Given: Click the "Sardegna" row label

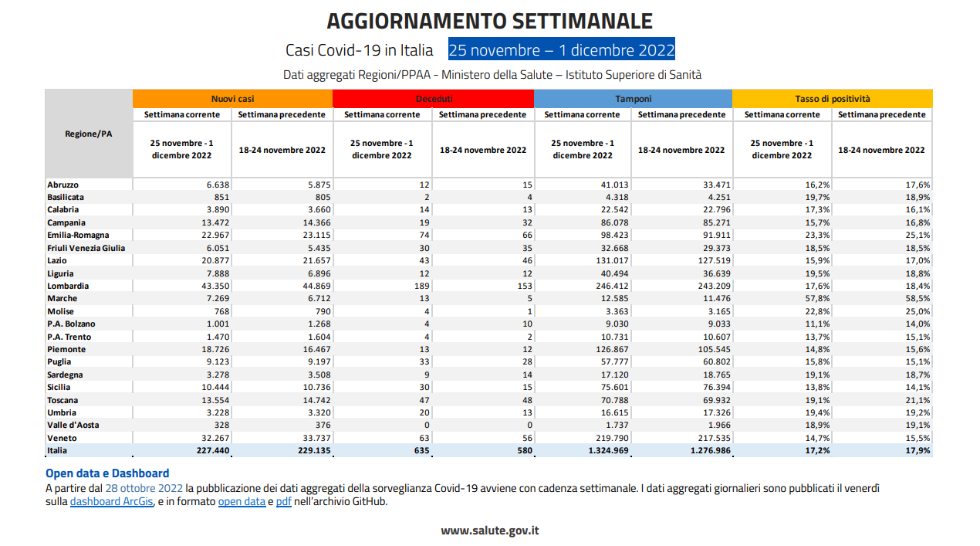Looking at the screenshot, I should pos(65,375).
